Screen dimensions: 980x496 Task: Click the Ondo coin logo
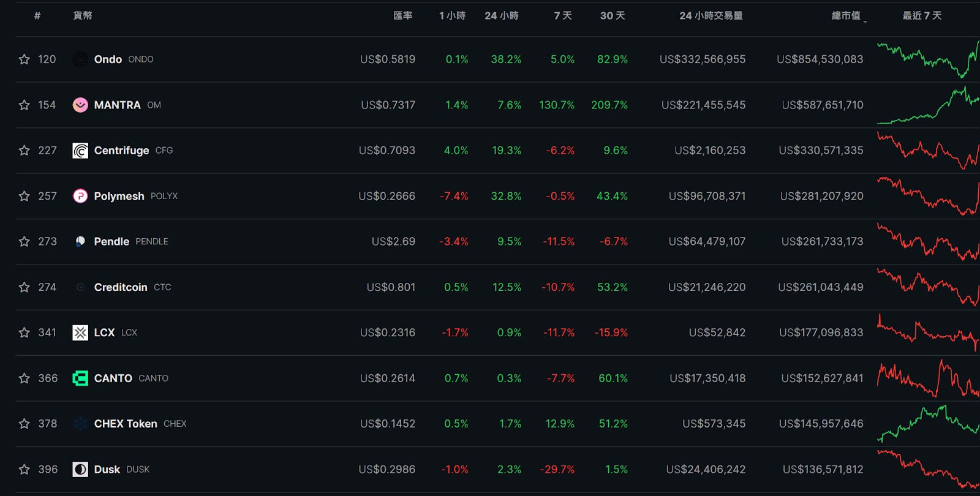pyautogui.click(x=80, y=59)
